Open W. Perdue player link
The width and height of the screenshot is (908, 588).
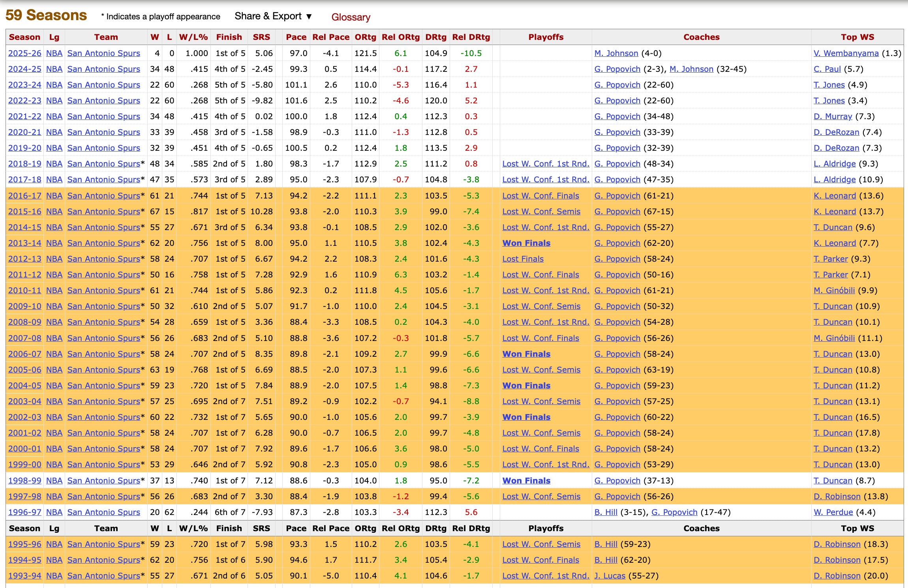[x=833, y=512]
